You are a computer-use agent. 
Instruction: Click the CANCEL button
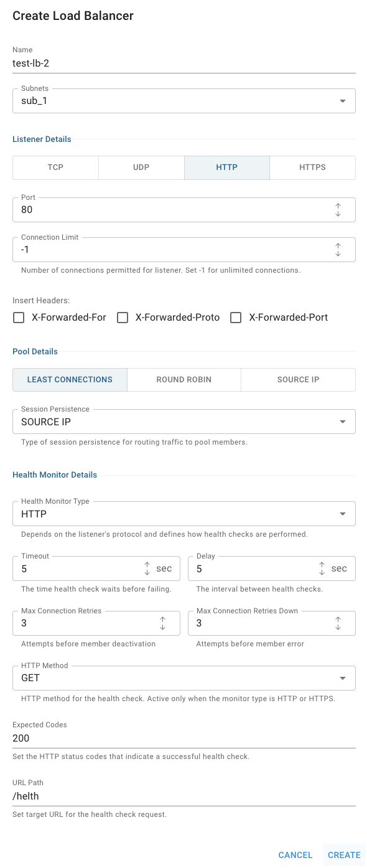tap(295, 855)
